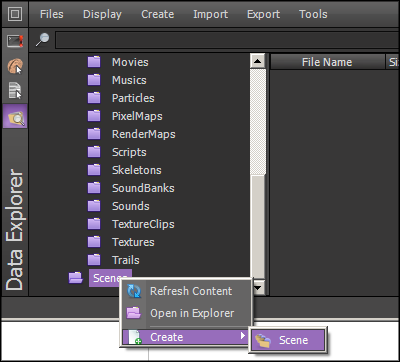This screenshot has height=362, width=400.
Task: Select the Trails tree row label
Action: (126, 260)
